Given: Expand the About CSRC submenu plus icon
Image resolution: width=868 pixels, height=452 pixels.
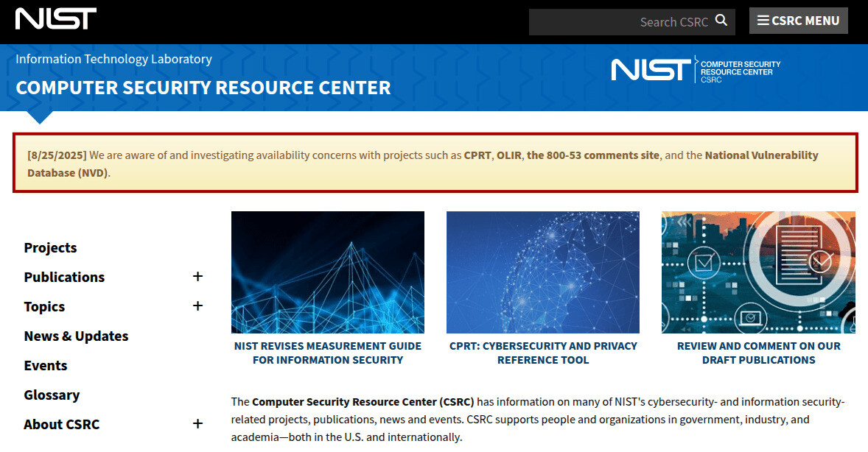Looking at the screenshot, I should 197,424.
